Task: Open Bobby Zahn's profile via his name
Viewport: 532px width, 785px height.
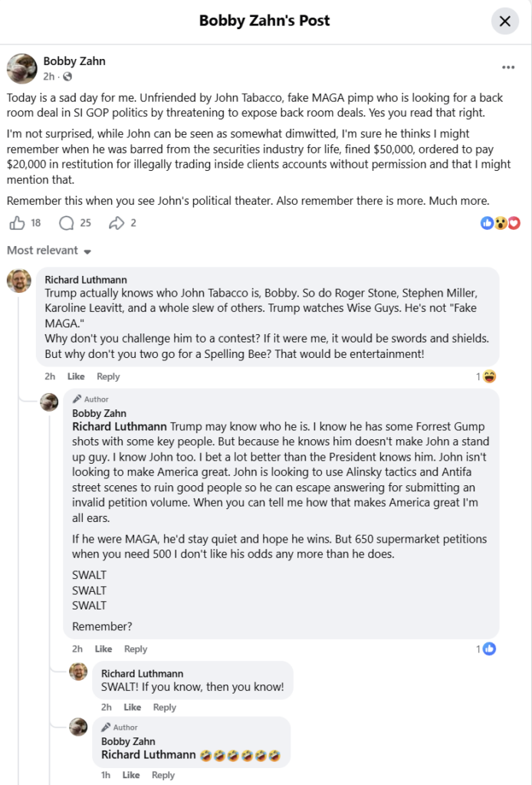Action: [74, 61]
